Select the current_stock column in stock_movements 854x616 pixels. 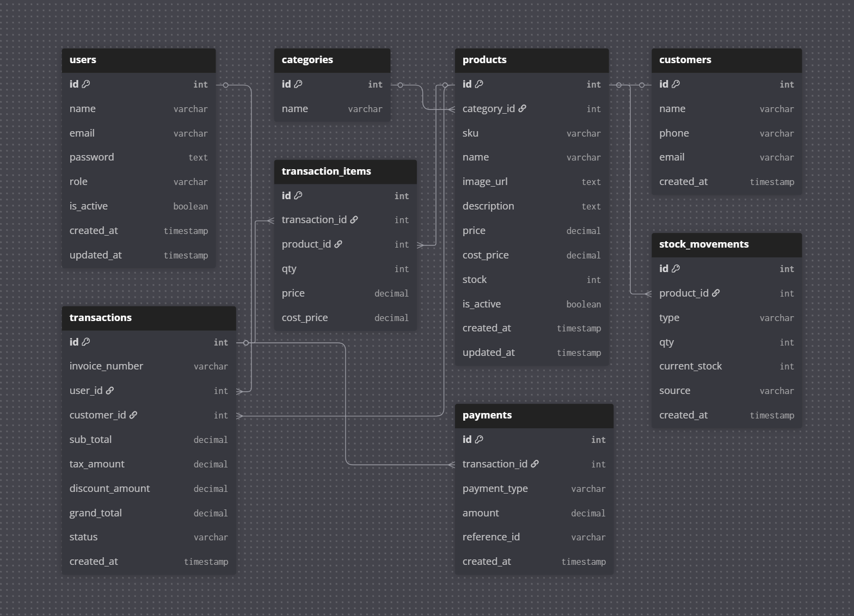pyautogui.click(x=690, y=366)
